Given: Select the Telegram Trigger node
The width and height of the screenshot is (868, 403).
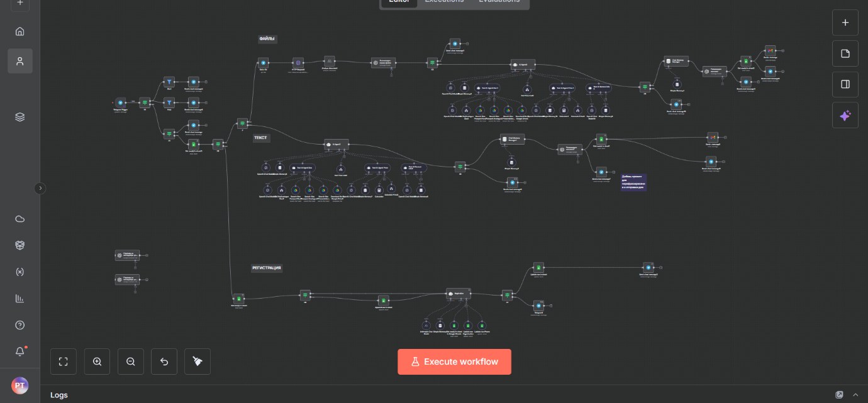Looking at the screenshot, I should pyautogui.click(x=121, y=102).
